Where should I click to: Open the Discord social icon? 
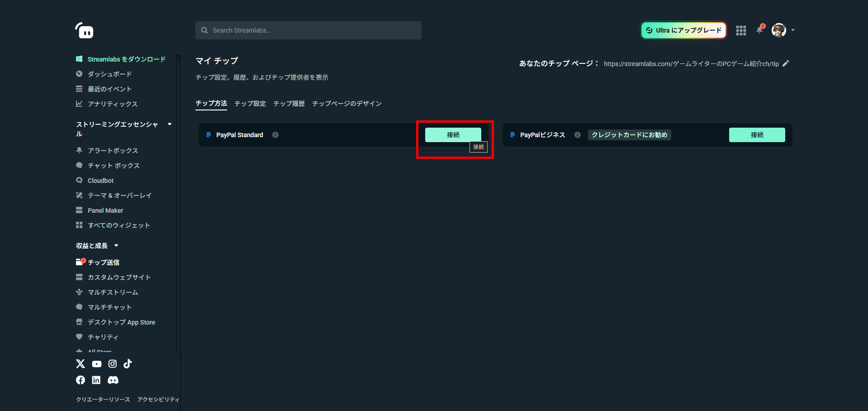click(x=113, y=380)
